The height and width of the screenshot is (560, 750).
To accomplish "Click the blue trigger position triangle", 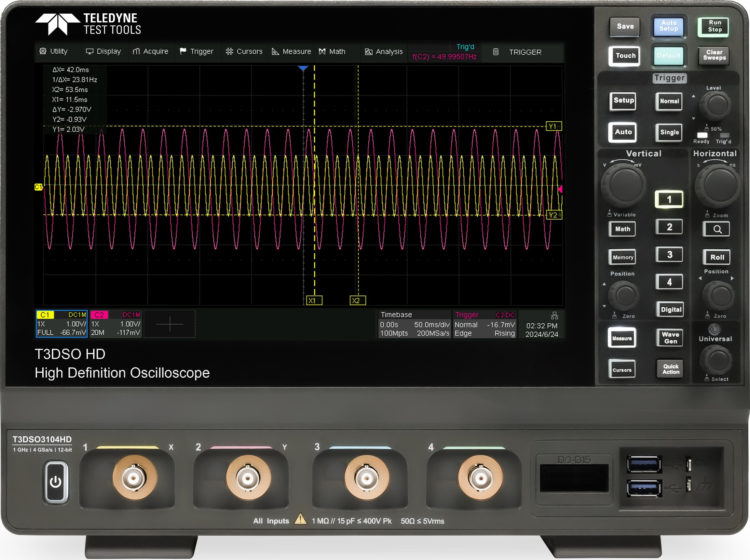I will (x=303, y=68).
